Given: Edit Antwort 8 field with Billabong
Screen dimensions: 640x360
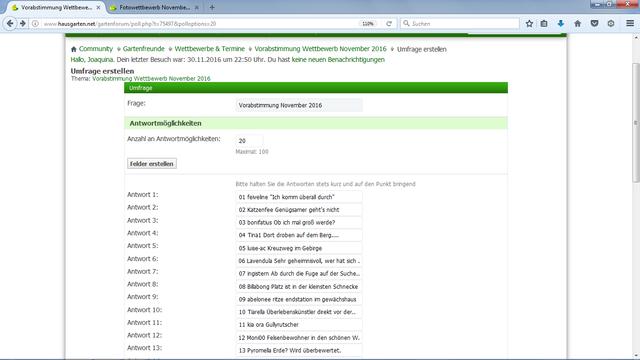Looking at the screenshot, I should tap(299, 287).
